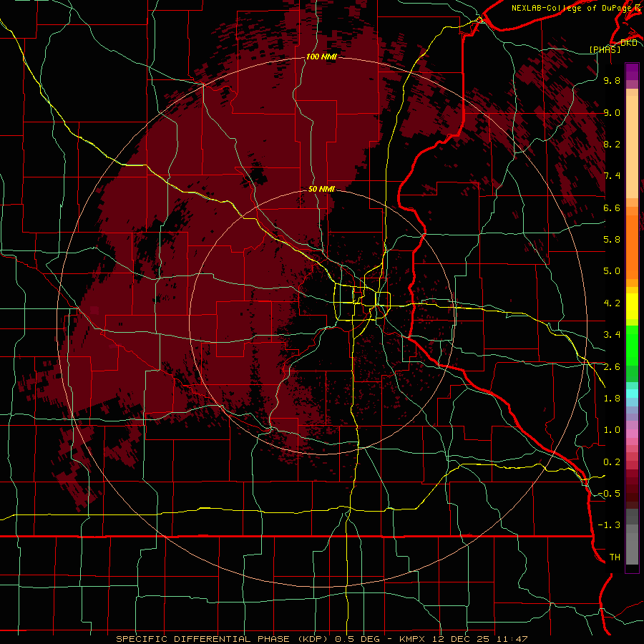Select the 7.4 value on color scale
The height and width of the screenshot is (644, 644).
pos(612,176)
